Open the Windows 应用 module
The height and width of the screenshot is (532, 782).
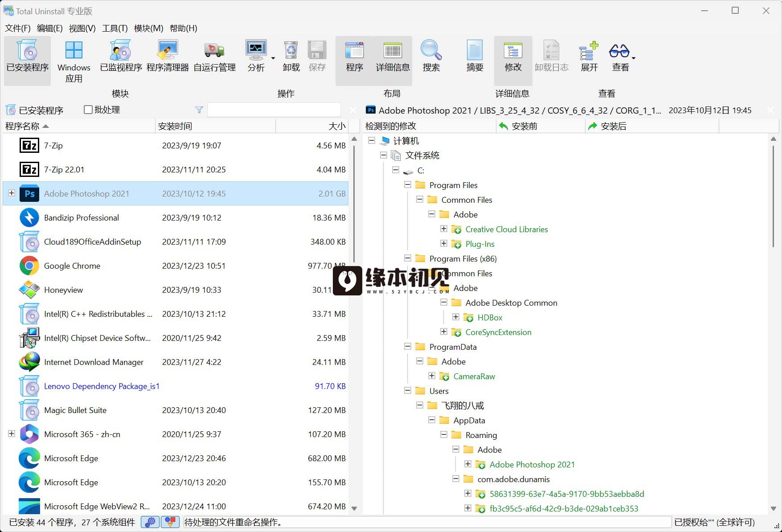coord(74,61)
